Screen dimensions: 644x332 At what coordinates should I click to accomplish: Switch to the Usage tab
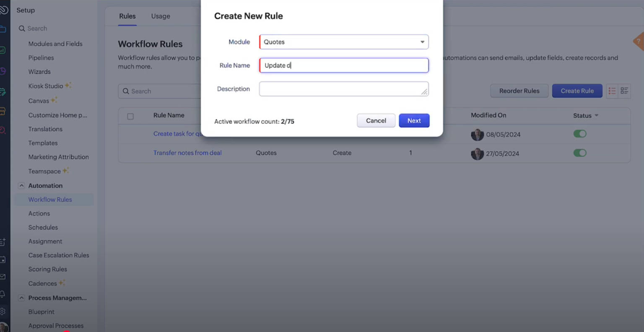(161, 16)
